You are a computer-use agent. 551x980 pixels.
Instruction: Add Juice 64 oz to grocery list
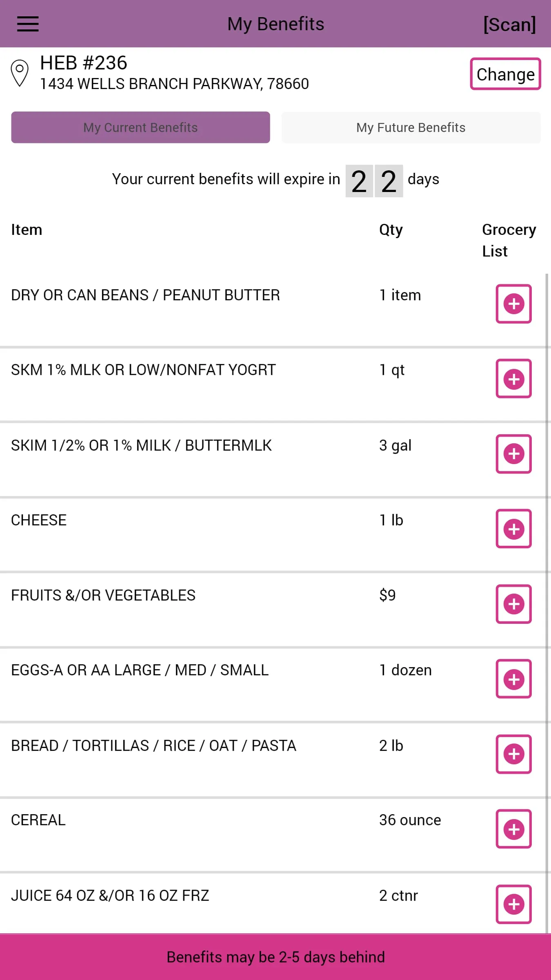513,904
